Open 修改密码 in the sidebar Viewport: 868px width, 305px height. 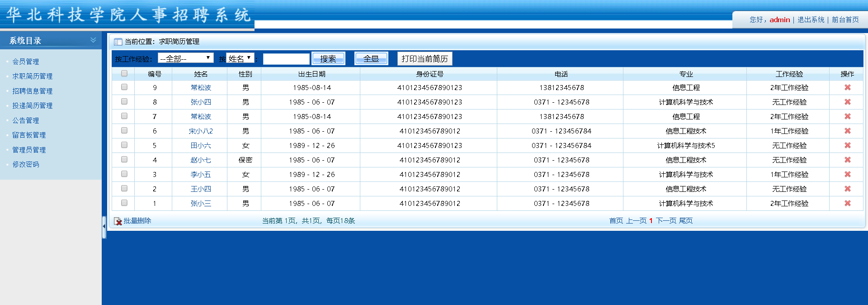pyautogui.click(x=26, y=164)
